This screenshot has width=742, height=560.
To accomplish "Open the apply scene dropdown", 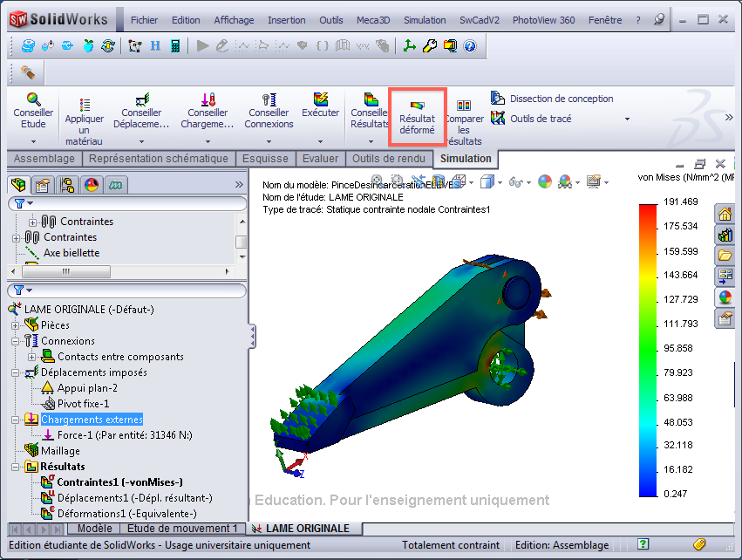I will pyautogui.click(x=577, y=182).
